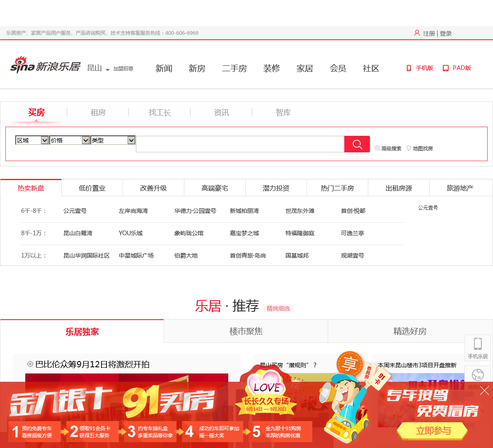Expand the 昆山 city selector arrow
This screenshot has height=448, width=493.
point(108,70)
